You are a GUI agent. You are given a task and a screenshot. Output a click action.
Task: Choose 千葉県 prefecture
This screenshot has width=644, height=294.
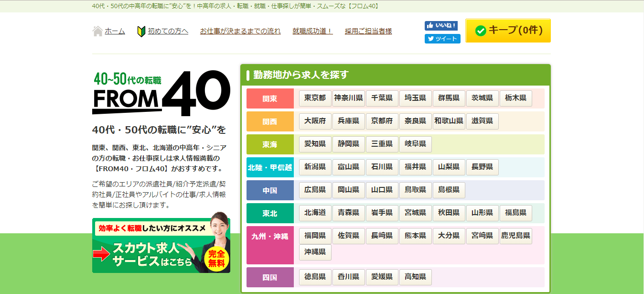click(382, 98)
